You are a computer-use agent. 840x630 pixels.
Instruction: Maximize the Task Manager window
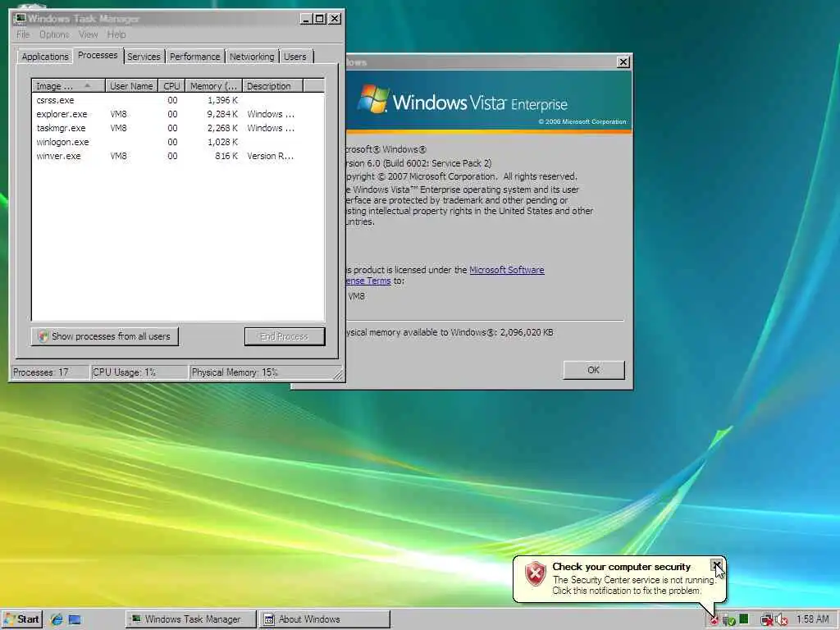(x=319, y=19)
